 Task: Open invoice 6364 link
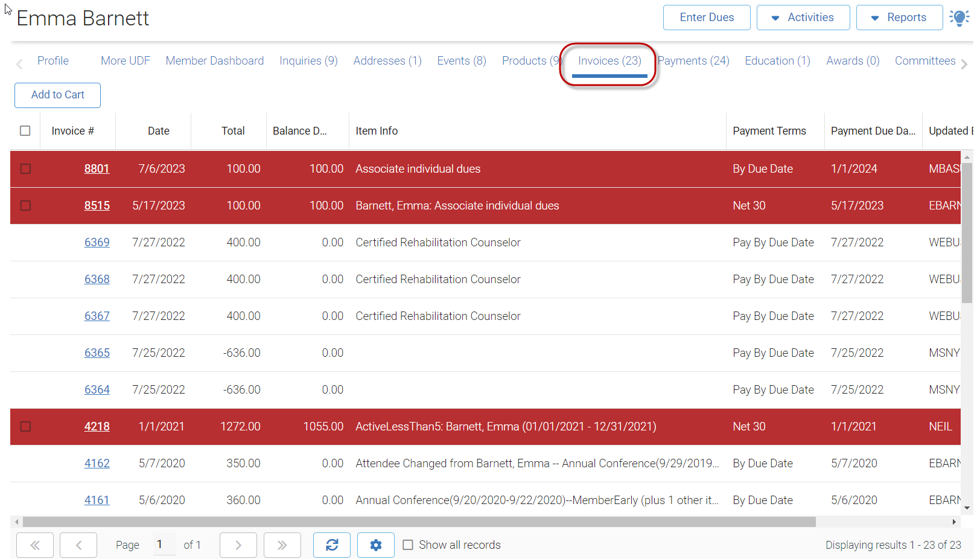click(x=97, y=390)
